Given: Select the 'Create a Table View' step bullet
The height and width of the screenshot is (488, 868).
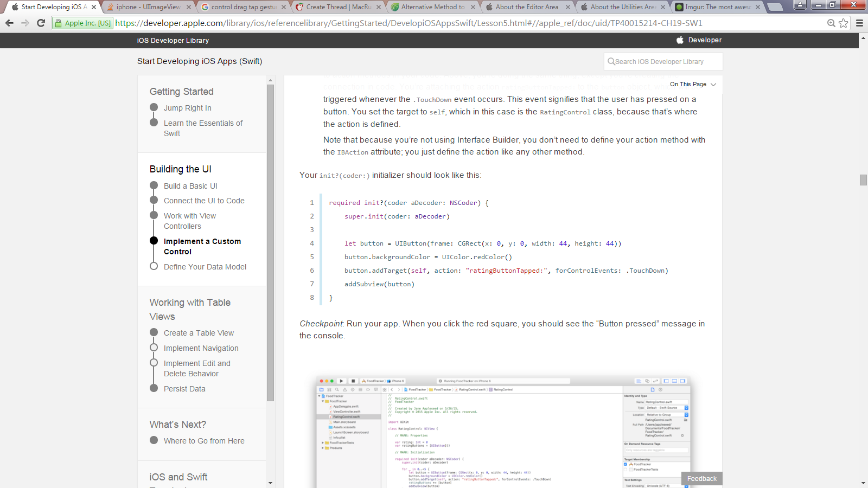Looking at the screenshot, I should 154,332.
